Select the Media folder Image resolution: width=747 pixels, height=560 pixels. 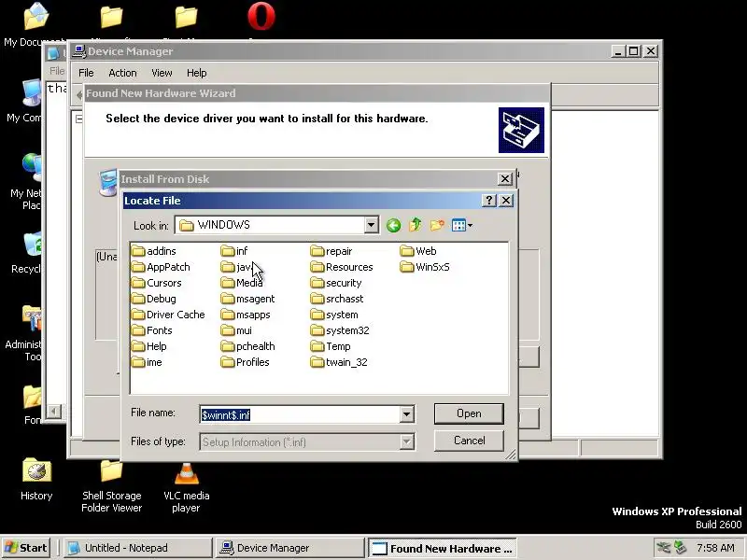click(242, 283)
